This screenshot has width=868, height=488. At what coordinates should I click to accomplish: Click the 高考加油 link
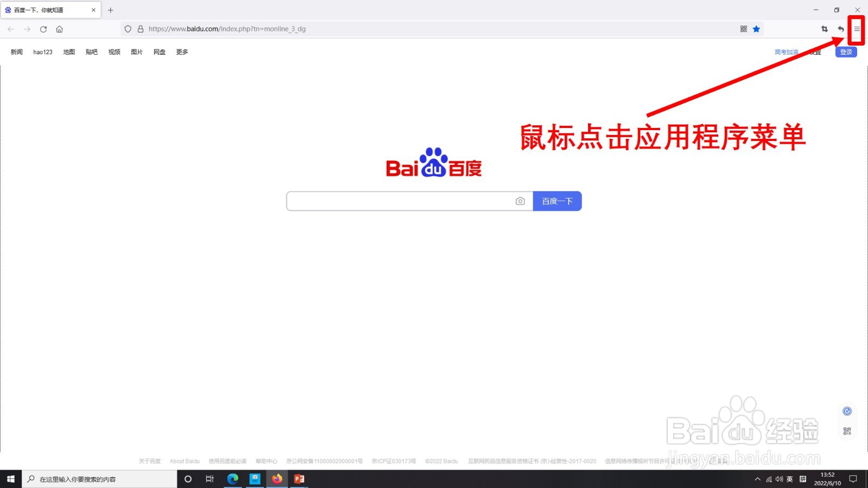pyautogui.click(x=787, y=52)
